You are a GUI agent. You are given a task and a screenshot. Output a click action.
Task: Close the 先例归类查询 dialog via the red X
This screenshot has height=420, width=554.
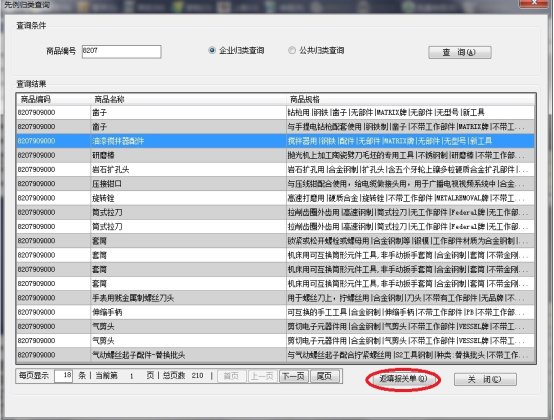click(x=534, y=3)
